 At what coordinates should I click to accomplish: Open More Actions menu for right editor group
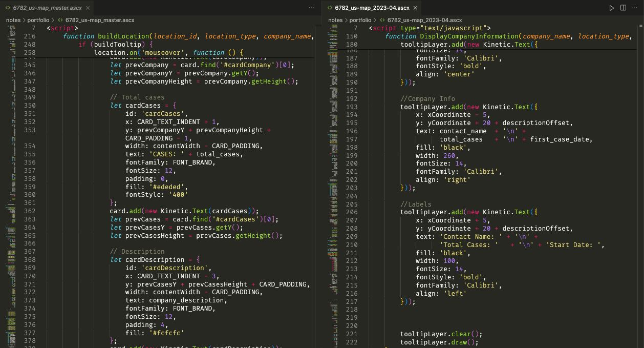[635, 8]
